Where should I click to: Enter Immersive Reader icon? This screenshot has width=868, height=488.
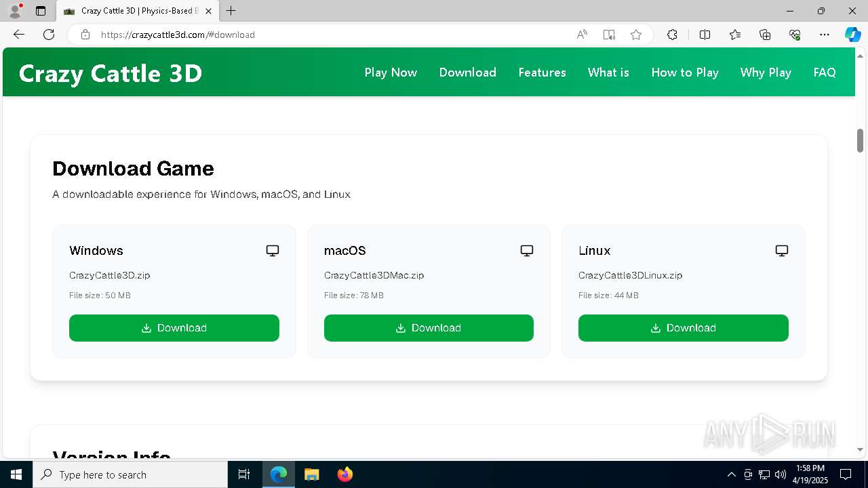[x=609, y=35]
